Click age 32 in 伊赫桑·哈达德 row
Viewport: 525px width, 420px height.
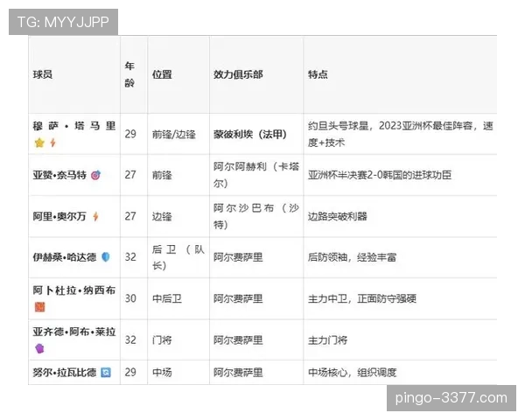coord(130,257)
